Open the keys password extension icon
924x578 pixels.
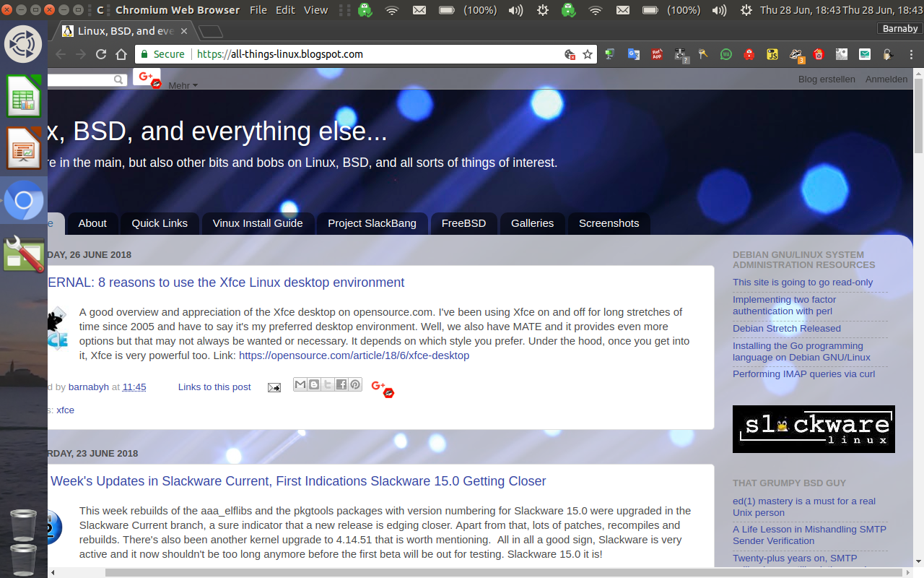click(704, 54)
